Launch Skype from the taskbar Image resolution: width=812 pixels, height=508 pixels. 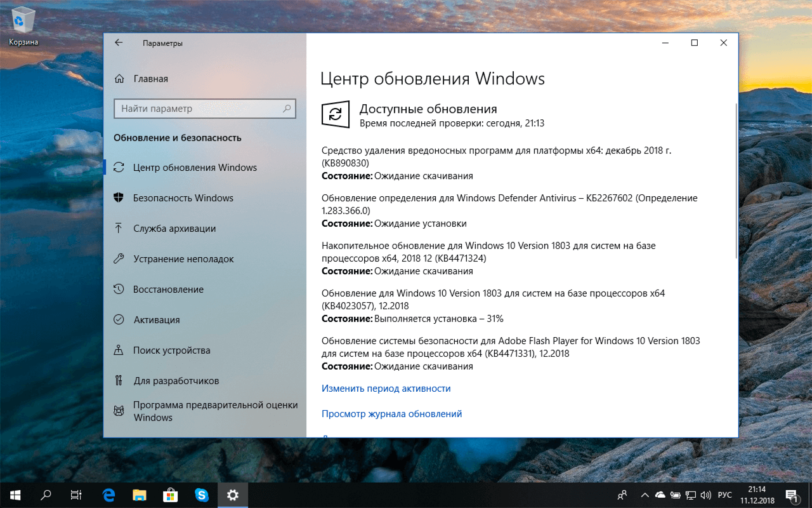(202, 495)
